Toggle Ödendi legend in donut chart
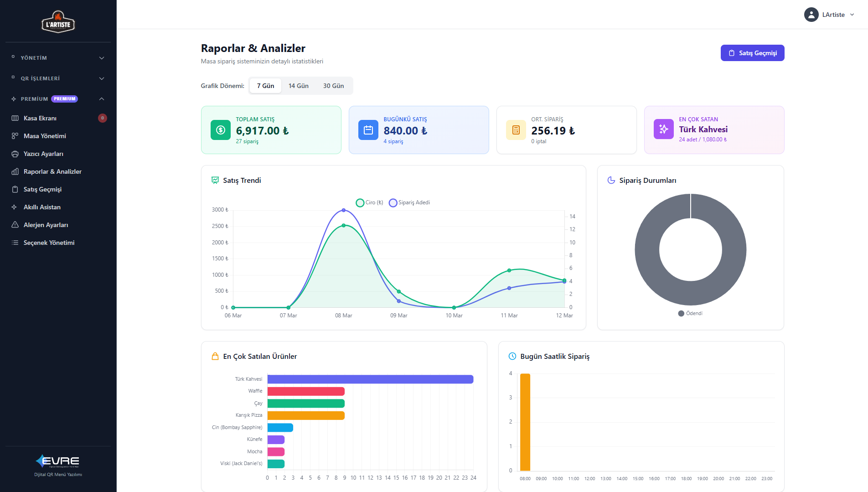Viewport: 868px width, 492px height. (690, 313)
